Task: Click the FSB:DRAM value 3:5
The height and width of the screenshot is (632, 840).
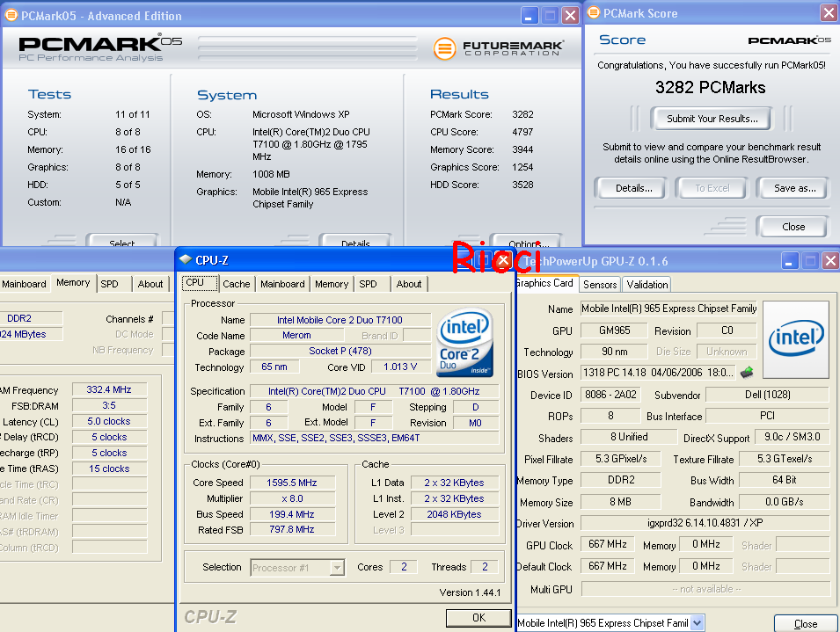Action: [x=109, y=405]
